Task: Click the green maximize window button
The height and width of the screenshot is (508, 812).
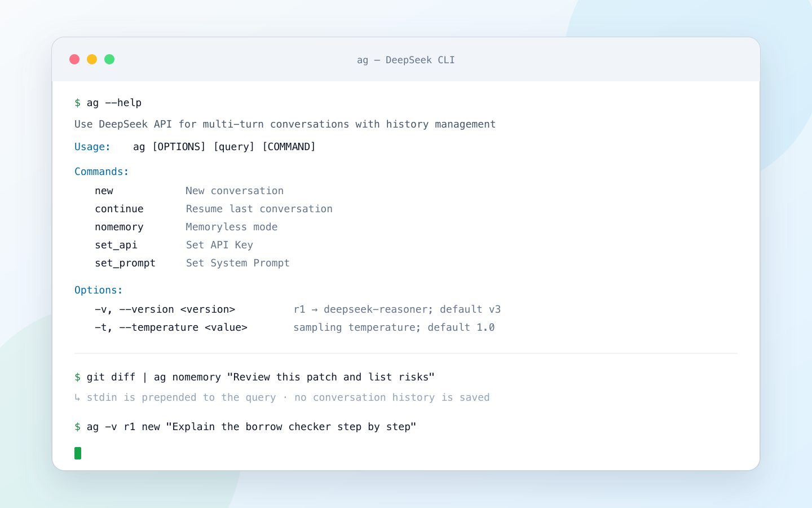Action: pyautogui.click(x=109, y=59)
